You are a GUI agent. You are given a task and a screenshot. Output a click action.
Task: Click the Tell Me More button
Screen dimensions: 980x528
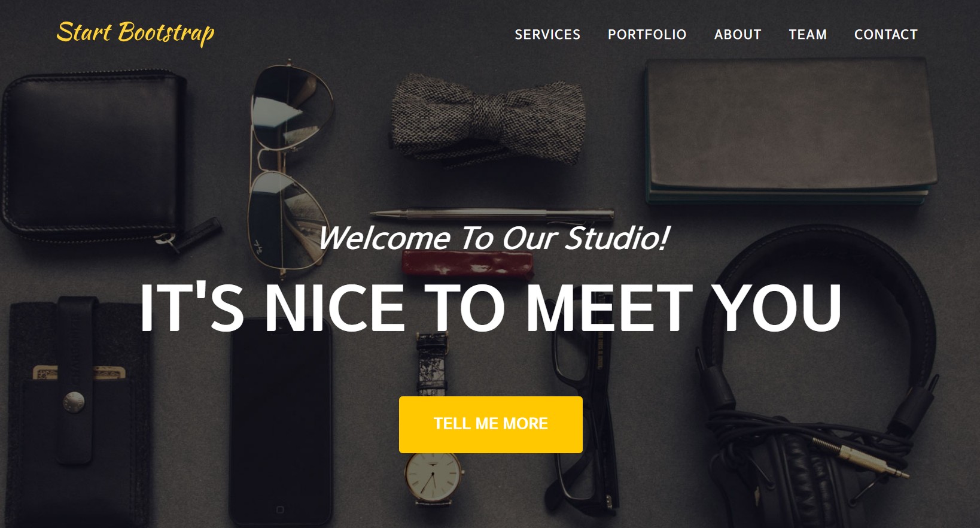[491, 424]
